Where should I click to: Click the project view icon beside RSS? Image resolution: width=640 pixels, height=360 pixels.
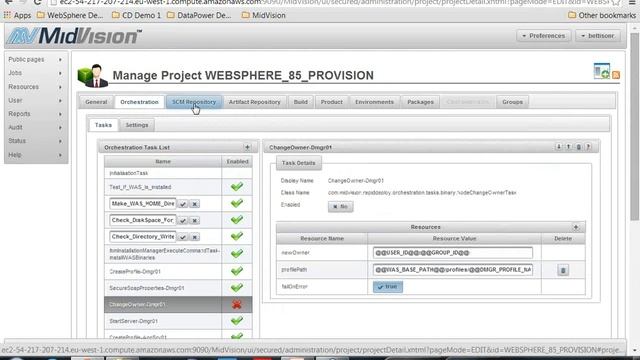coord(602,71)
